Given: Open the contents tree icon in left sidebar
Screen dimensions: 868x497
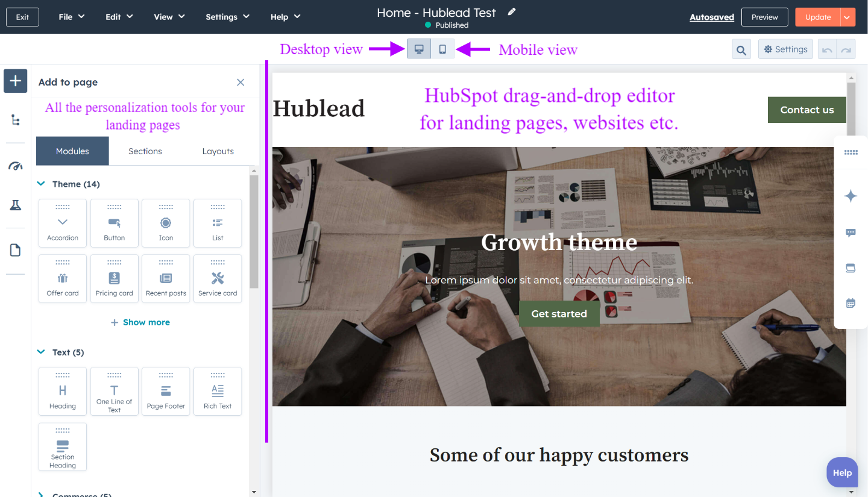Looking at the screenshot, I should pos(15,120).
